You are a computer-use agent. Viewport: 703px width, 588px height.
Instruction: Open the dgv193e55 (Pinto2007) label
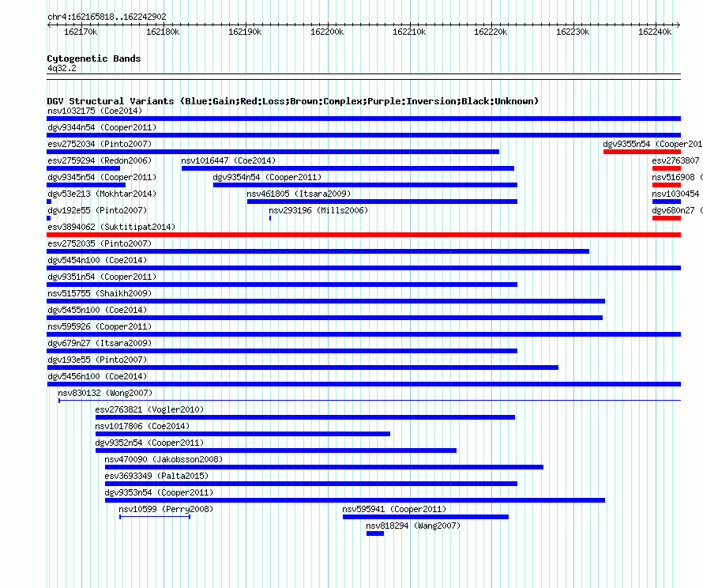(97, 360)
